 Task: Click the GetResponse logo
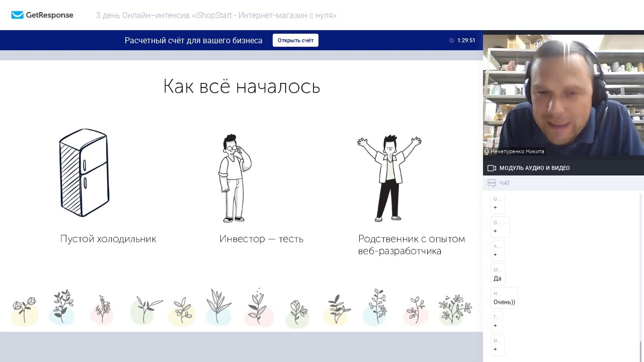(x=42, y=15)
